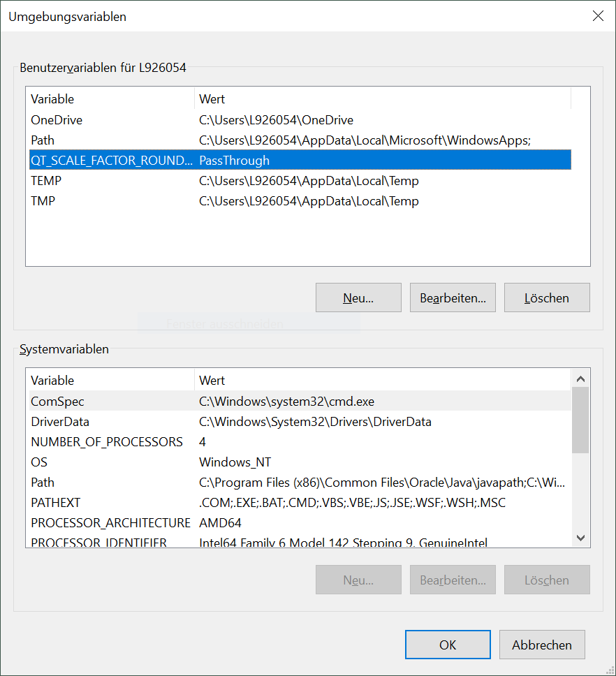Select the PROCESSOR_ARCHITECTURE row
The width and height of the screenshot is (616, 676).
[300, 523]
